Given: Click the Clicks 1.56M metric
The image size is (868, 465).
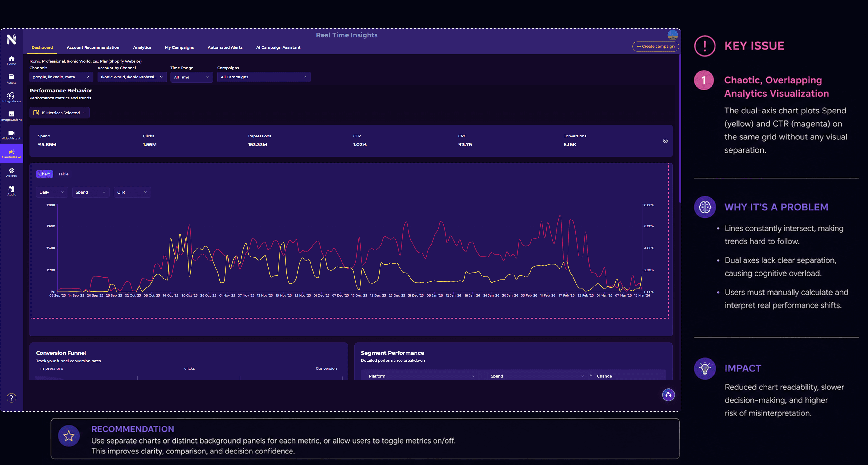Looking at the screenshot, I should click(x=150, y=141).
